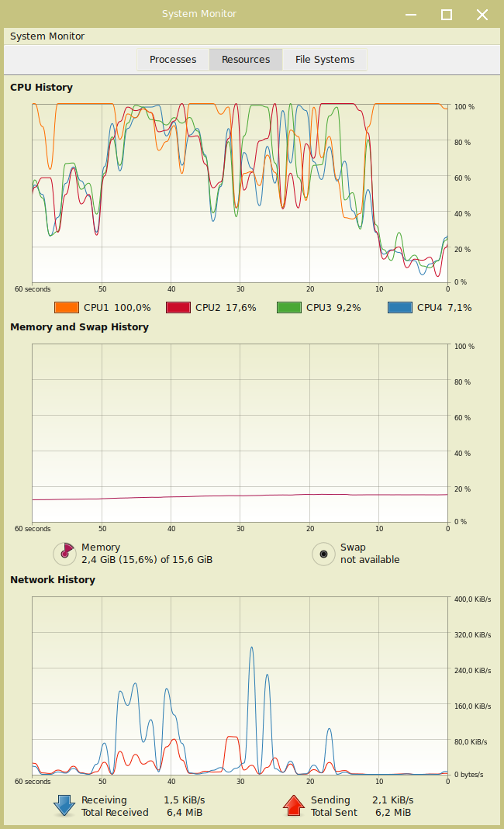Image resolution: width=504 pixels, height=829 pixels.
Task: Click the 400,0 KiB/s network axis label
Action: pos(472,599)
